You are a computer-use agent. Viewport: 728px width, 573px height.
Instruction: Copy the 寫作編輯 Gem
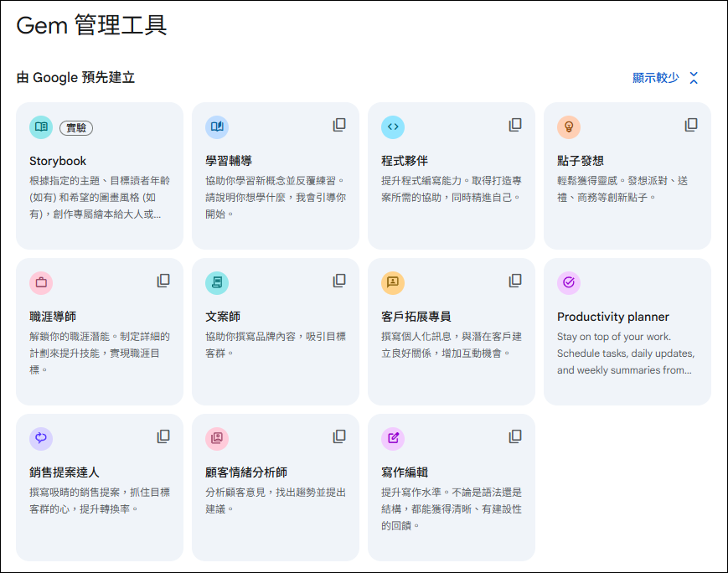pyautogui.click(x=515, y=436)
